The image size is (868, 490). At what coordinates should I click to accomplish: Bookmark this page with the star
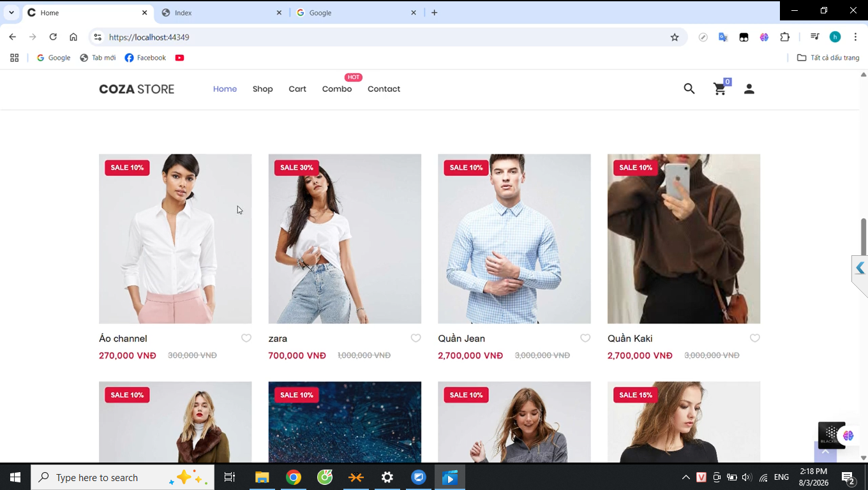675,37
